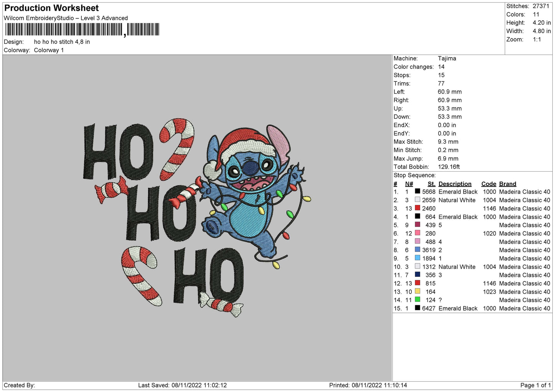Click the Min Stitch value 0.2 mm
Screen dimensions: 555x392
[x=448, y=150]
